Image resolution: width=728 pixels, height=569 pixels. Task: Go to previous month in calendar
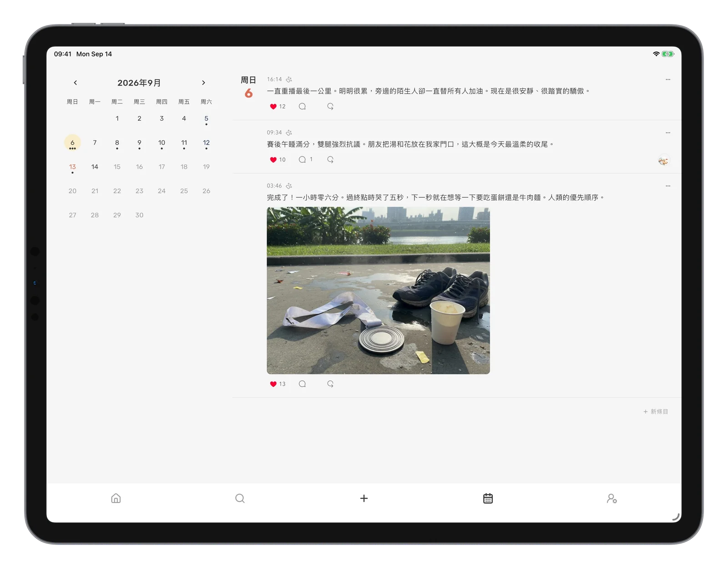tap(76, 83)
